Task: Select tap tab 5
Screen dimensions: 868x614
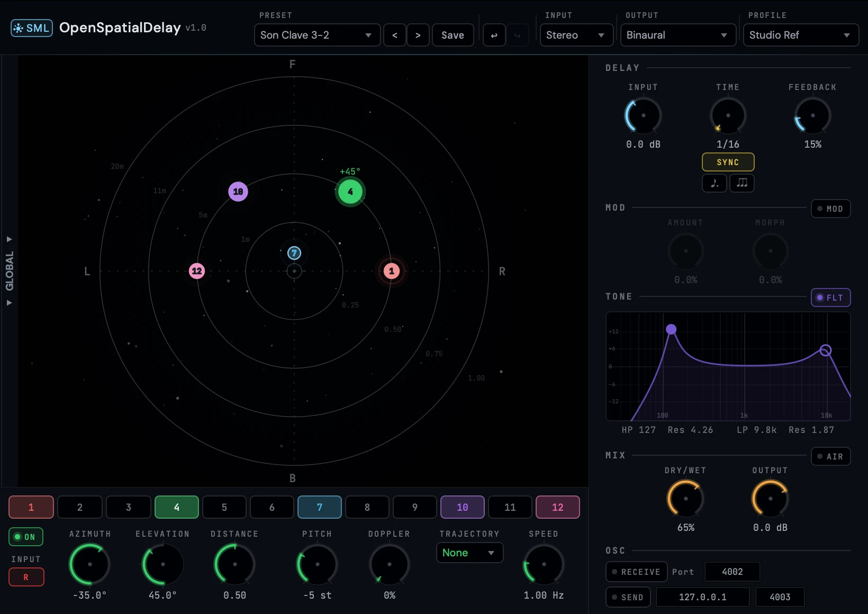Action: point(224,507)
